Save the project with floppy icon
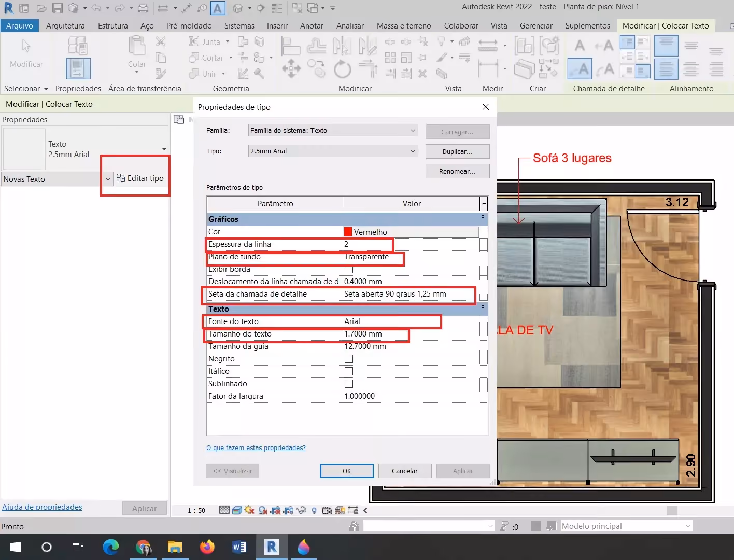The height and width of the screenshot is (560, 734). click(58, 8)
